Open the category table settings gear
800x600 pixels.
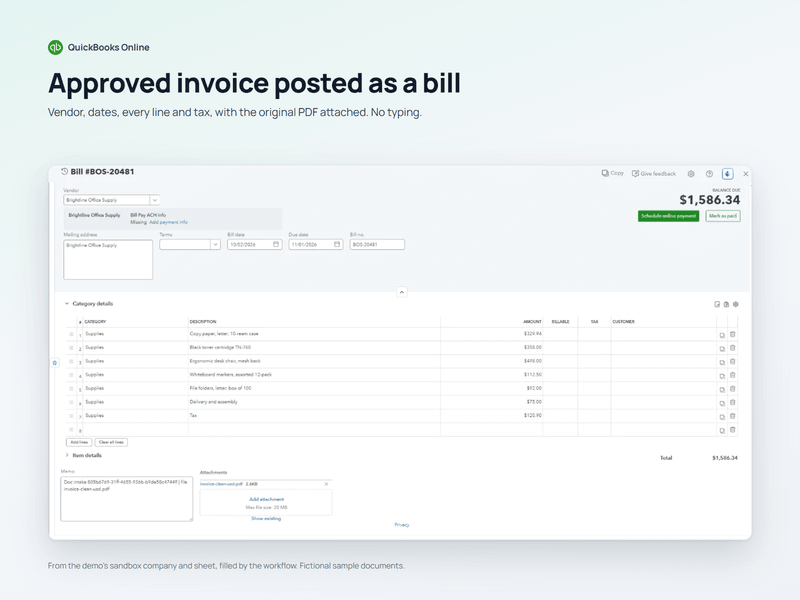(x=736, y=304)
